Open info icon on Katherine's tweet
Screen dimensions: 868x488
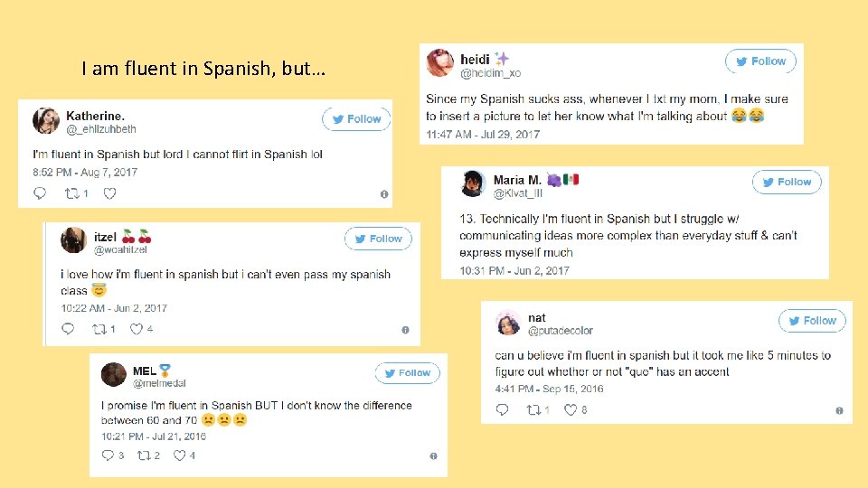384,194
